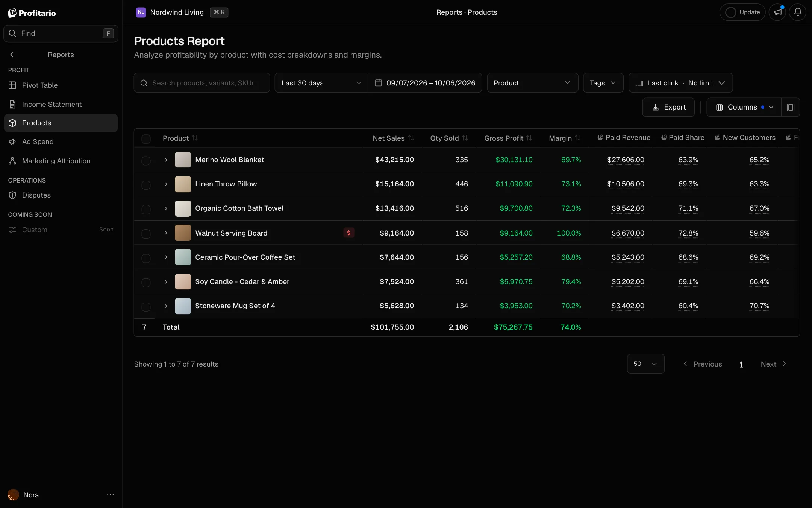Open Pivot Table in the sidebar

point(61,85)
